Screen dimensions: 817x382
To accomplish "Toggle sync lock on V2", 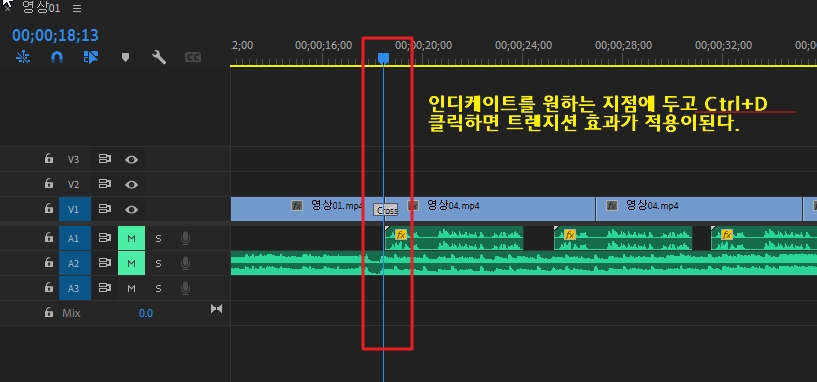I will pos(105,184).
